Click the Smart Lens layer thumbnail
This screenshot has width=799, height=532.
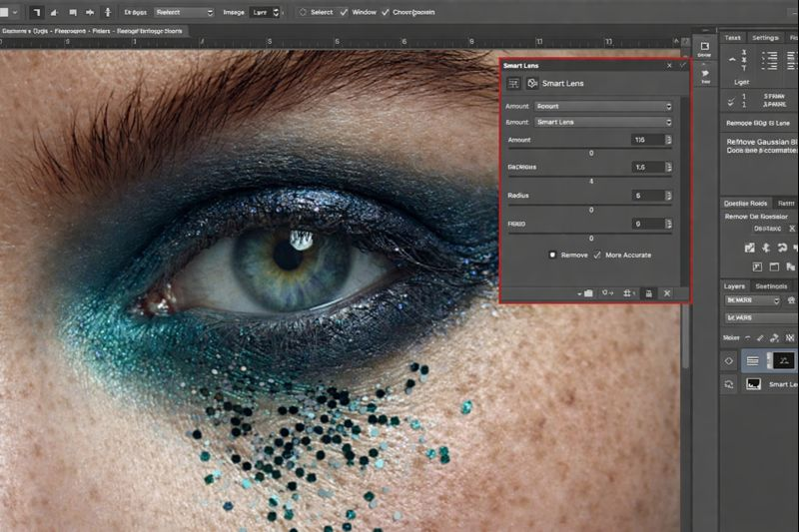click(753, 383)
